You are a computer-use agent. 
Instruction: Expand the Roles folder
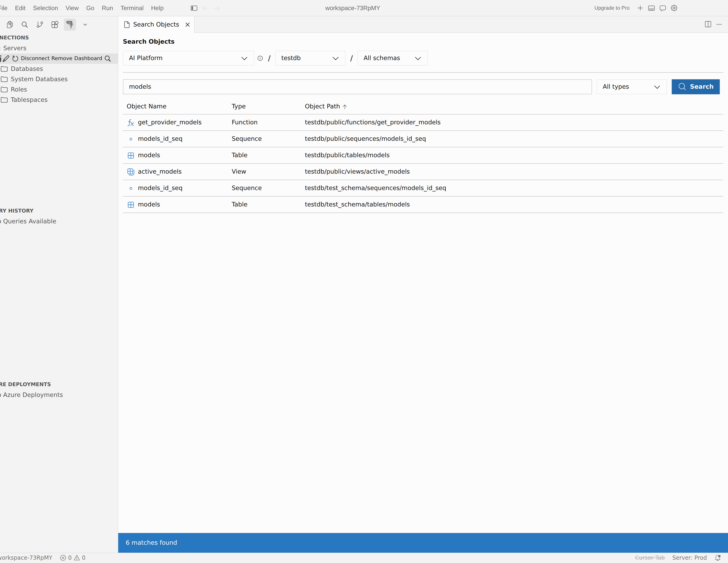click(x=19, y=89)
